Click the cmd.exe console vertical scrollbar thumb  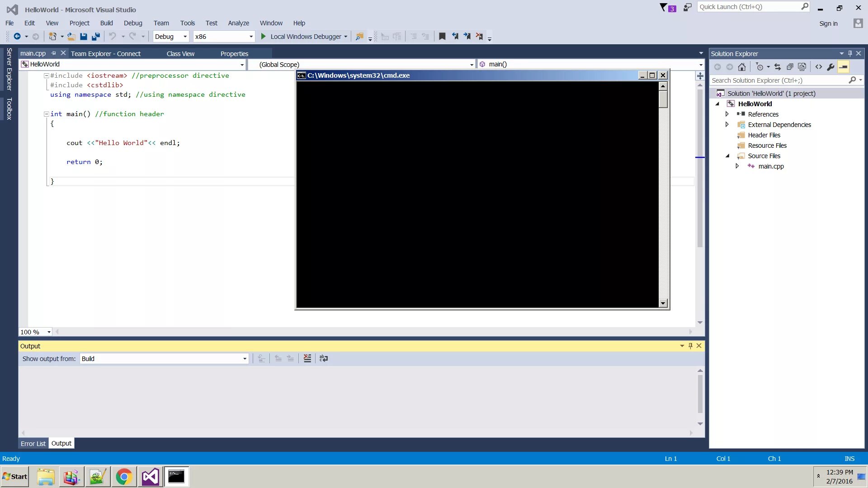coord(663,99)
